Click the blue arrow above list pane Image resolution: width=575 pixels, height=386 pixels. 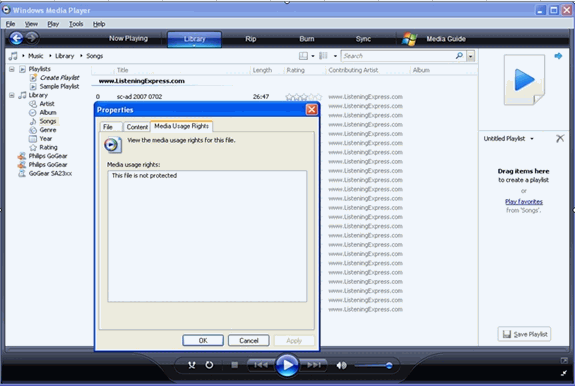click(x=558, y=56)
